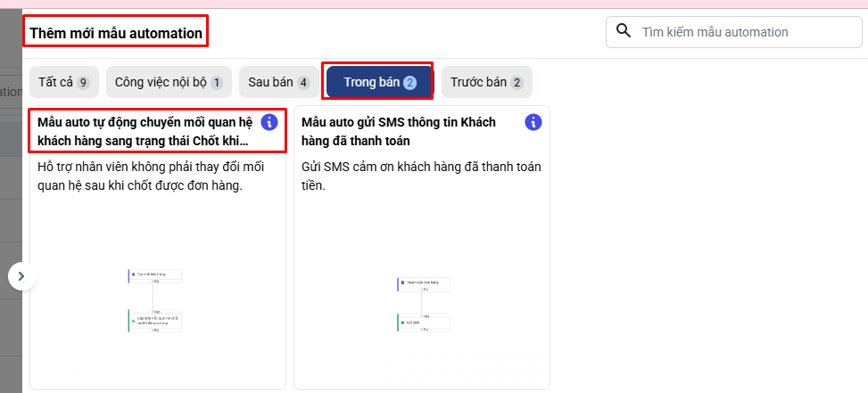Open info icon on SMS payment template

click(x=533, y=122)
